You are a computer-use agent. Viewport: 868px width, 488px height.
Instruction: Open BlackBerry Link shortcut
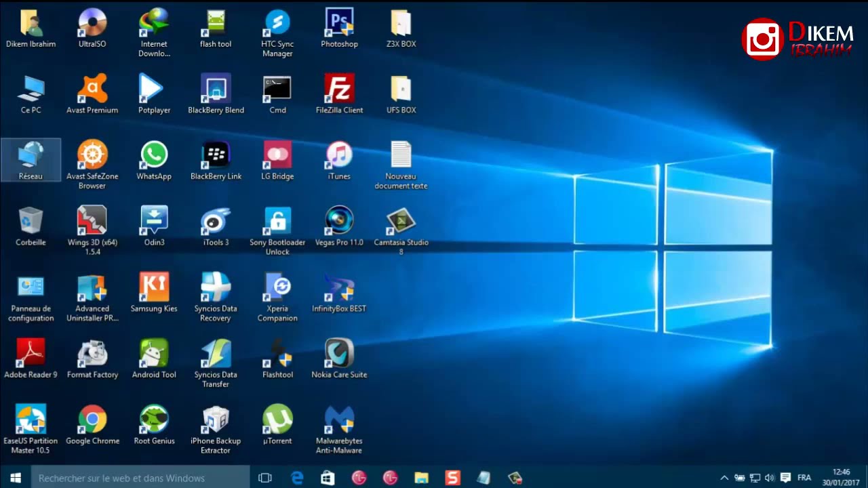[x=216, y=160]
